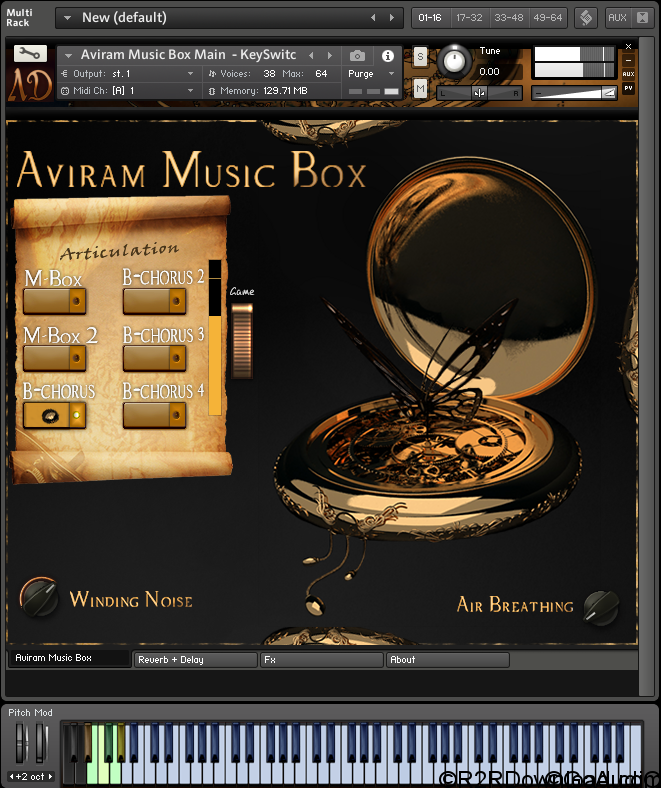Toggle the B-Chorus articulation switch
The height and width of the screenshot is (788, 661).
pyautogui.click(x=55, y=415)
